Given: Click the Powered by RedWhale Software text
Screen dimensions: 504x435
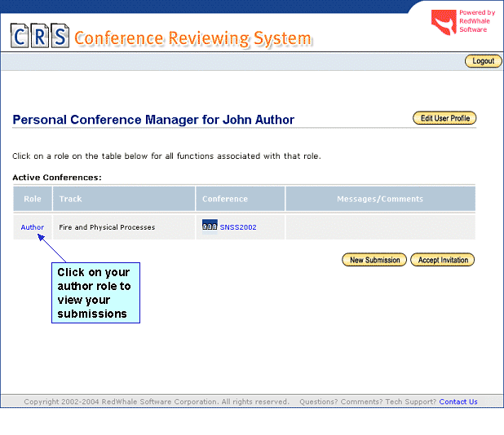Looking at the screenshot, I should (476, 21).
